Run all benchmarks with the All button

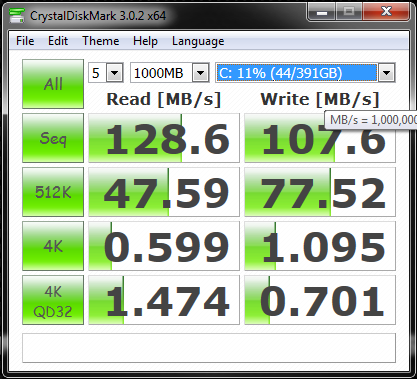point(53,84)
